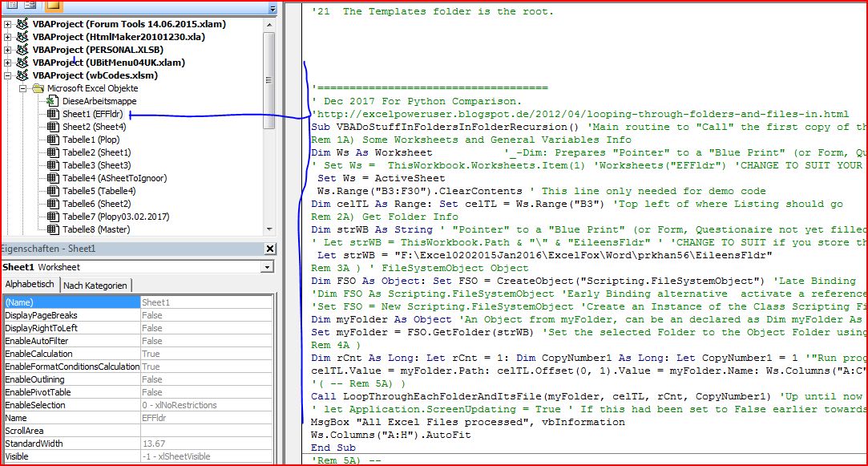Click the Tabelle8 (Master) worksheet icon
Screen dimensions: 868x466
click(53, 229)
